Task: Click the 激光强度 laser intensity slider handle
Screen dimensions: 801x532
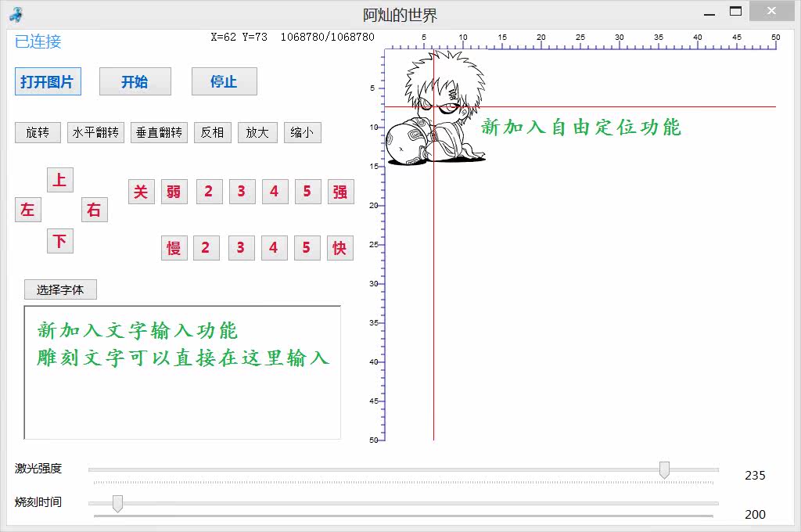Action: pos(664,469)
